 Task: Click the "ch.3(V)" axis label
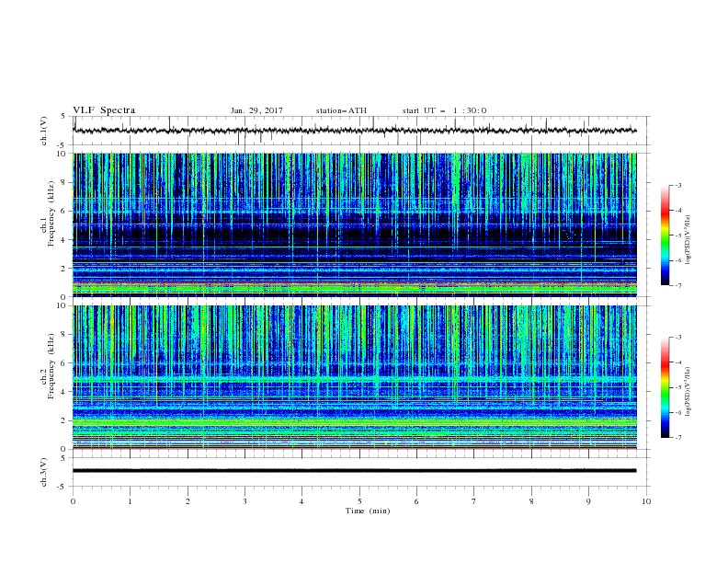pos(44,472)
